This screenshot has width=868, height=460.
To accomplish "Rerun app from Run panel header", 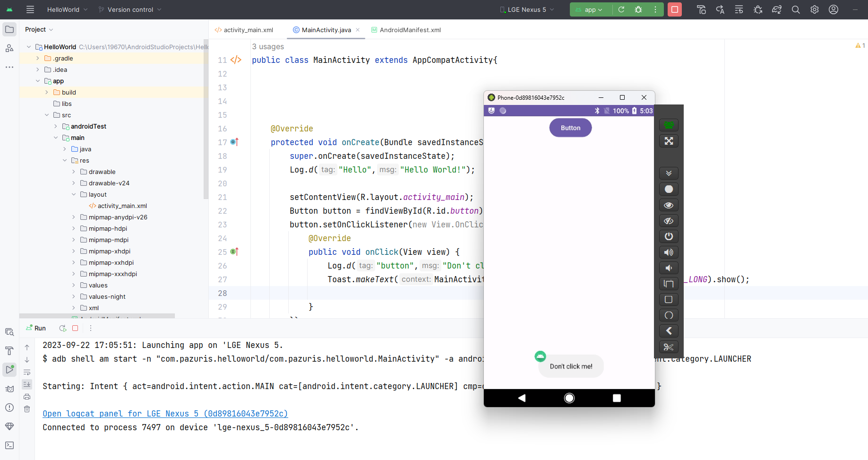I will pyautogui.click(x=63, y=328).
